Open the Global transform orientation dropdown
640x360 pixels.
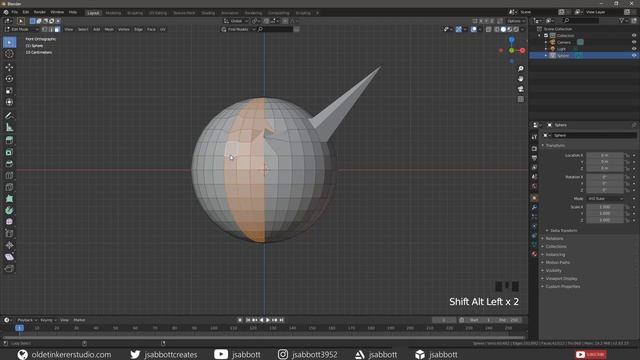[x=236, y=21]
